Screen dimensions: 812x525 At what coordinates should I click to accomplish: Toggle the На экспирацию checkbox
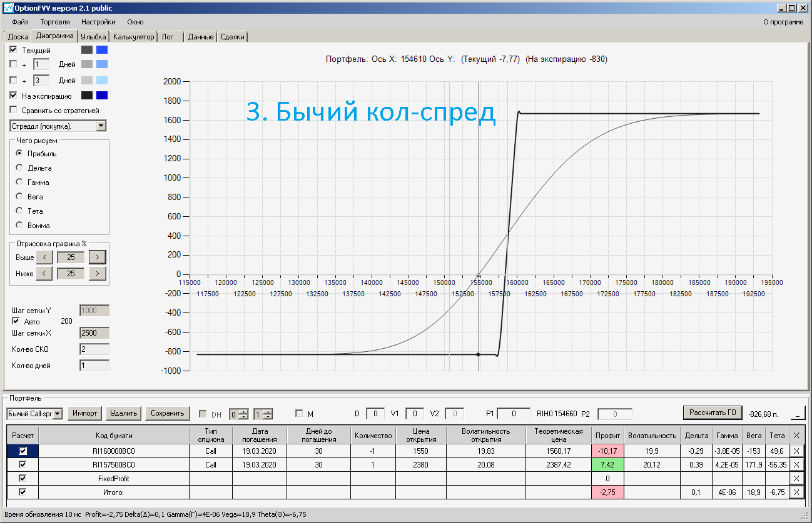pyautogui.click(x=14, y=96)
